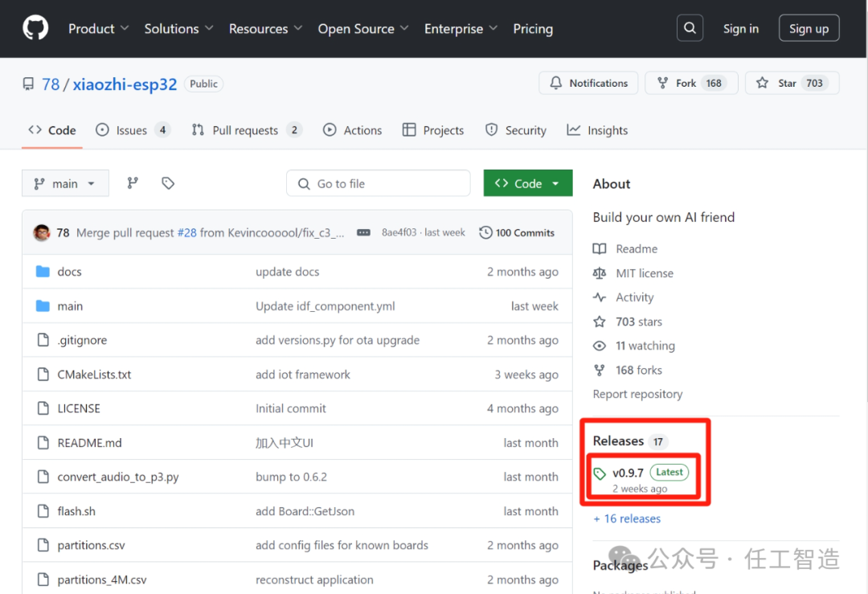This screenshot has height=594, width=868.
Task: Click the tags icon beside branches
Action: point(168,183)
